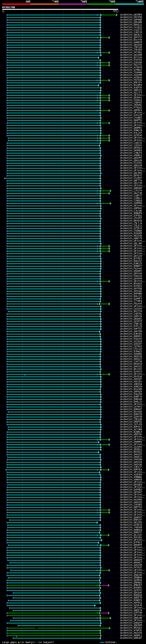Screen dimensions: 146x644
Task: Click hit label UniRef100_B8NUP9
Action: 131,213
